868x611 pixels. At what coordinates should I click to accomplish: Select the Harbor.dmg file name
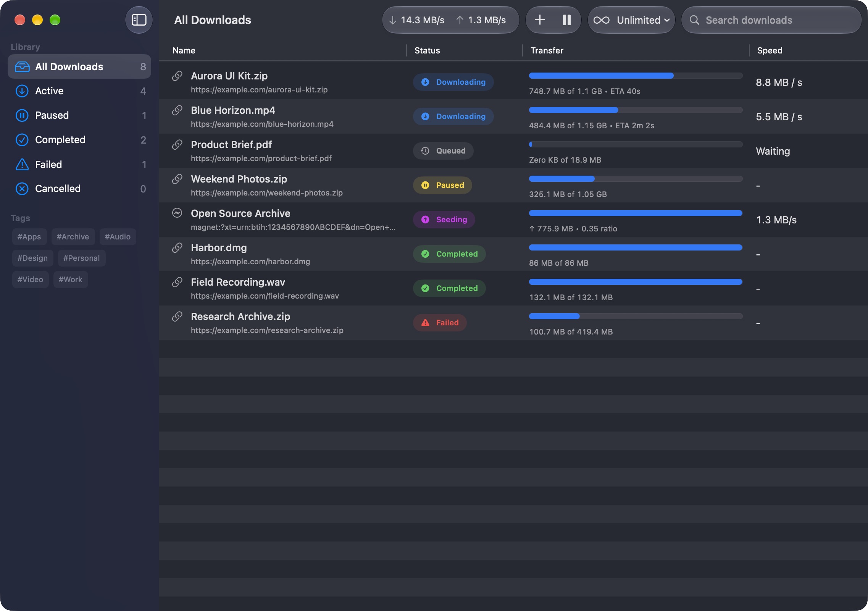219,248
